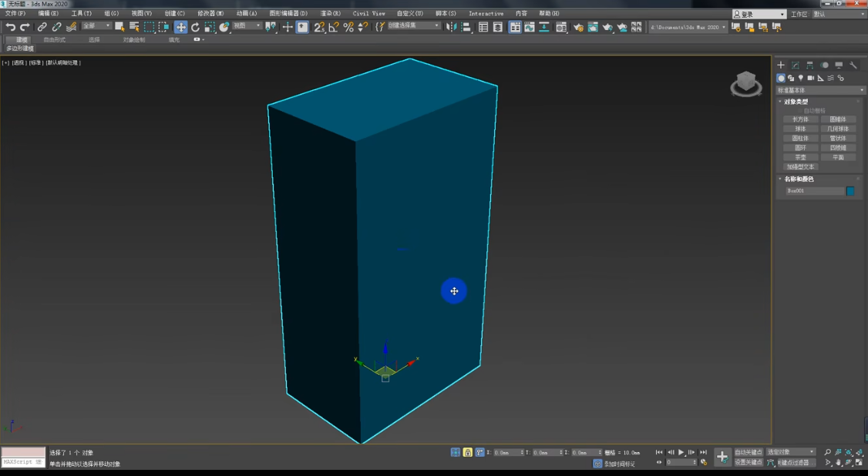
Task: Click the 长方体 box button
Action: (x=800, y=119)
